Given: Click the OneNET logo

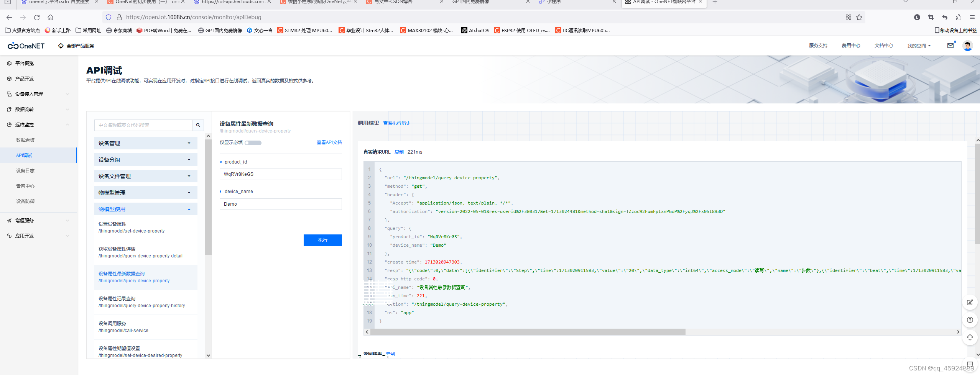Looking at the screenshot, I should pyautogui.click(x=26, y=46).
